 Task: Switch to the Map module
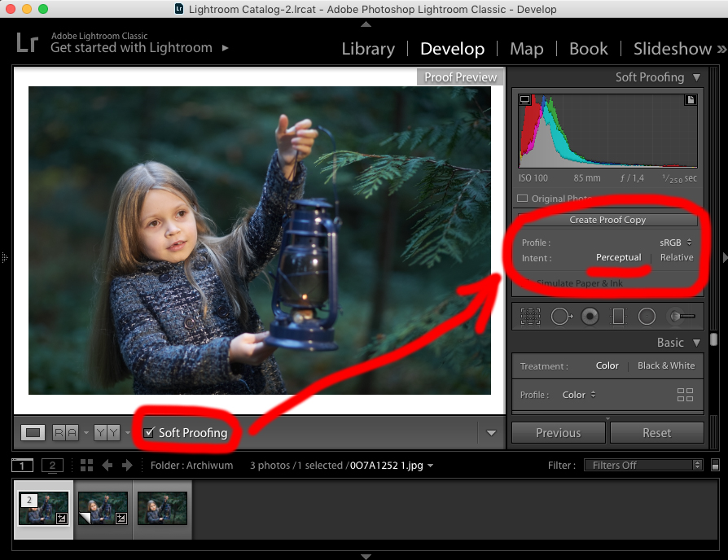click(527, 49)
